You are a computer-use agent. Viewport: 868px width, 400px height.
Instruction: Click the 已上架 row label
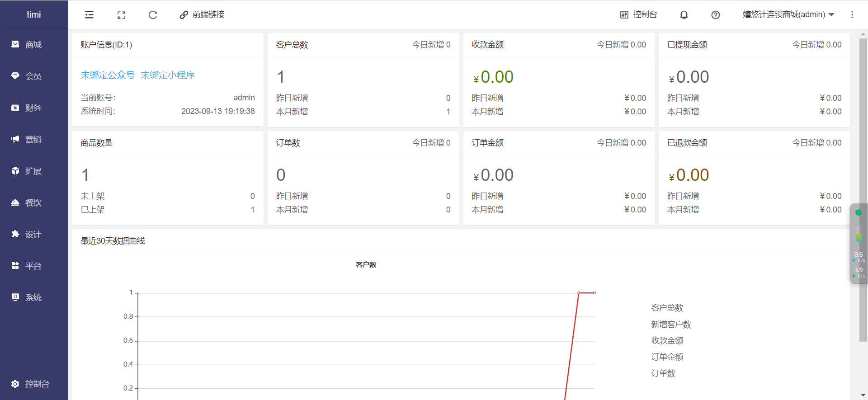click(93, 210)
